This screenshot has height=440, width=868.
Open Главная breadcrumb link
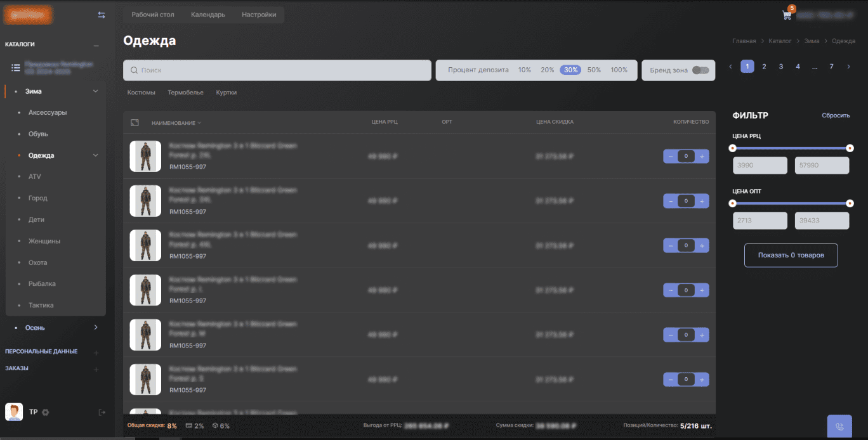[x=744, y=41]
